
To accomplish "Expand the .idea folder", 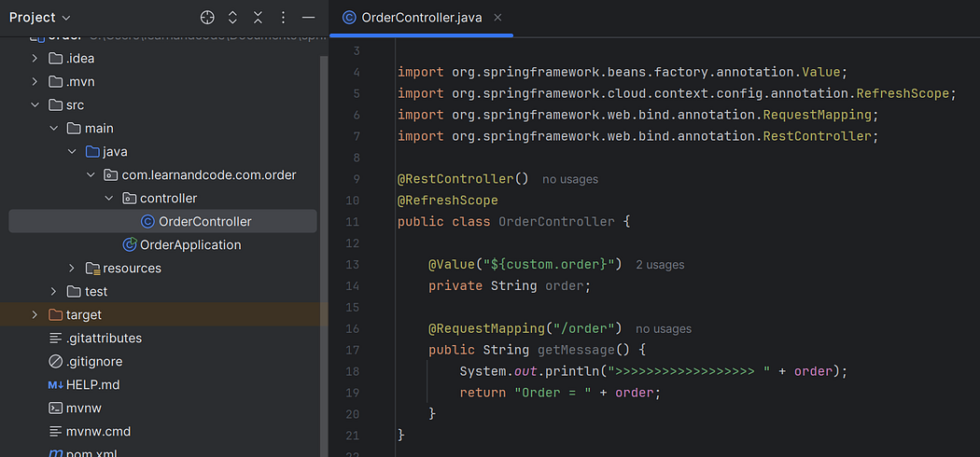I will [x=35, y=59].
